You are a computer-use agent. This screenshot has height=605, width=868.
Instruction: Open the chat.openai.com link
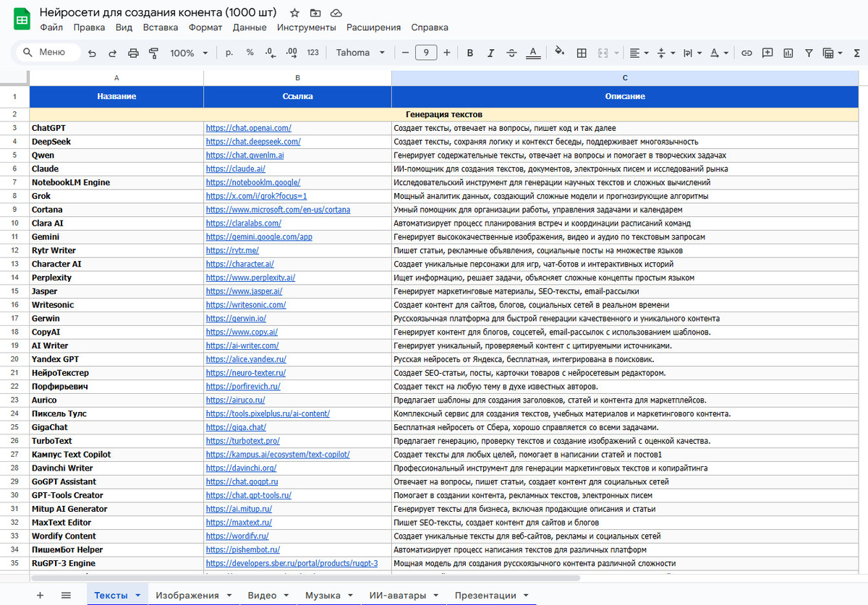click(x=248, y=128)
